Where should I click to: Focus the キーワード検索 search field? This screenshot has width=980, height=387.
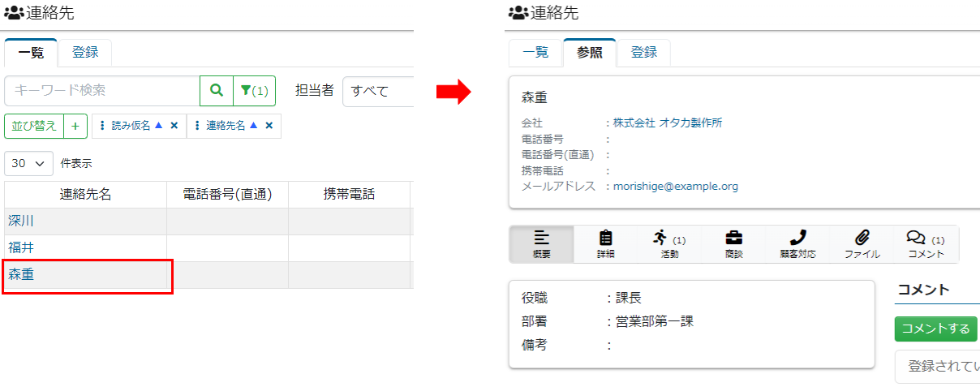tap(102, 91)
